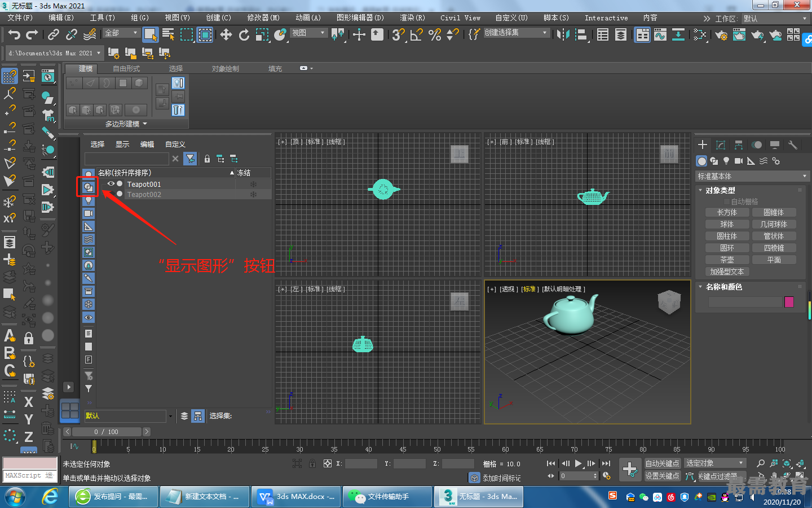The width and height of the screenshot is (812, 508).
Task: Open the Schematic View icon
Action: (x=678, y=34)
